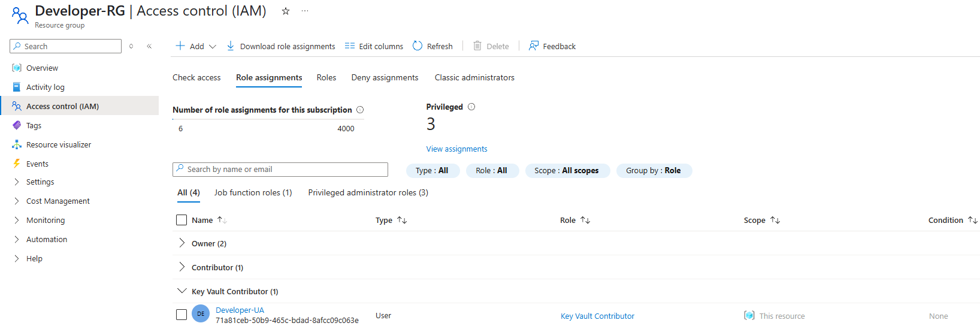This screenshot has width=980, height=326.
Task: Click the Delete trash can icon
Action: (x=477, y=46)
